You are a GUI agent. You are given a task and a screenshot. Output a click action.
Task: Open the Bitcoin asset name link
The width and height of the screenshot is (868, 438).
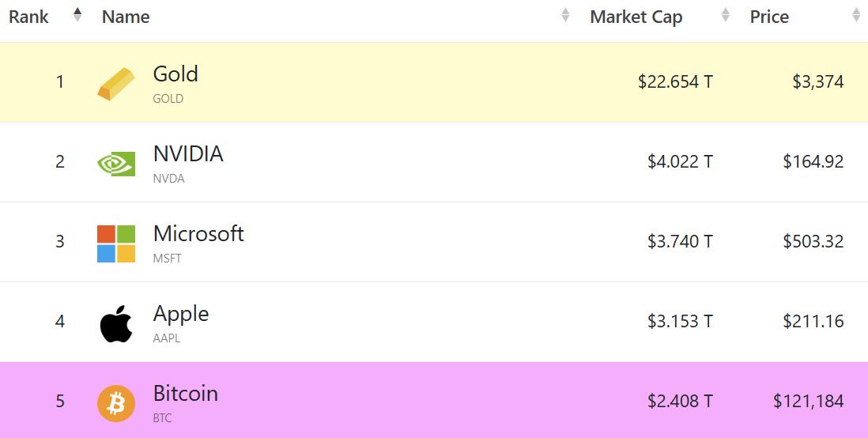(x=186, y=393)
